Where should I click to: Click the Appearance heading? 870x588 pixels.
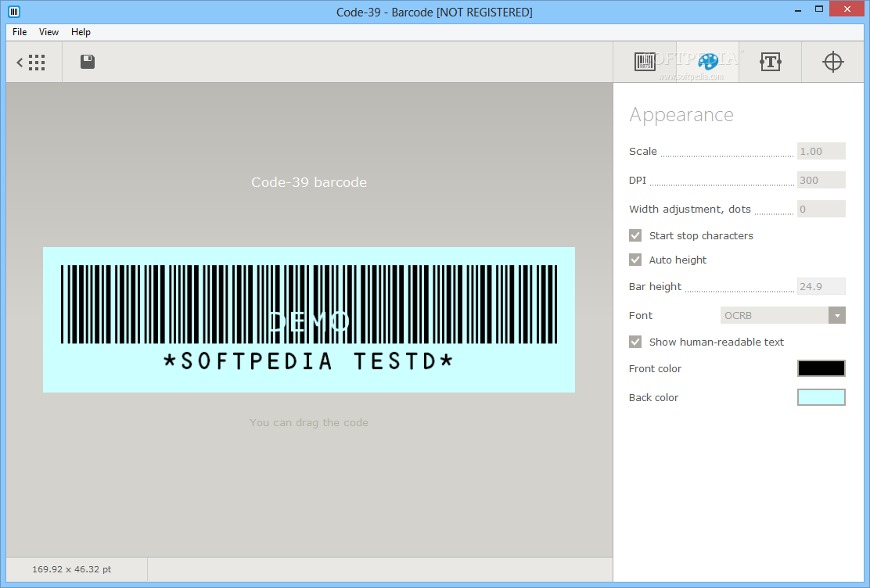681,115
